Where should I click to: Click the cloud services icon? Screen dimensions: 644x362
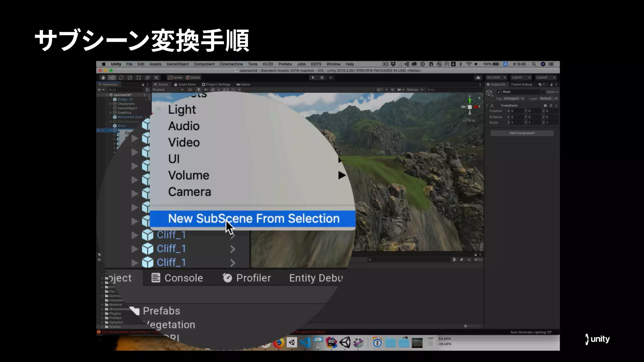tap(478, 78)
